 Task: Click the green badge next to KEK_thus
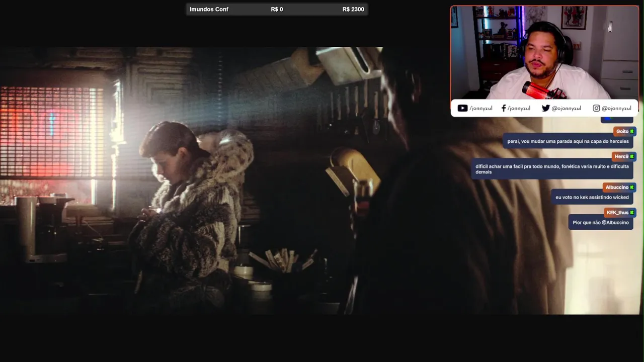tap(632, 212)
